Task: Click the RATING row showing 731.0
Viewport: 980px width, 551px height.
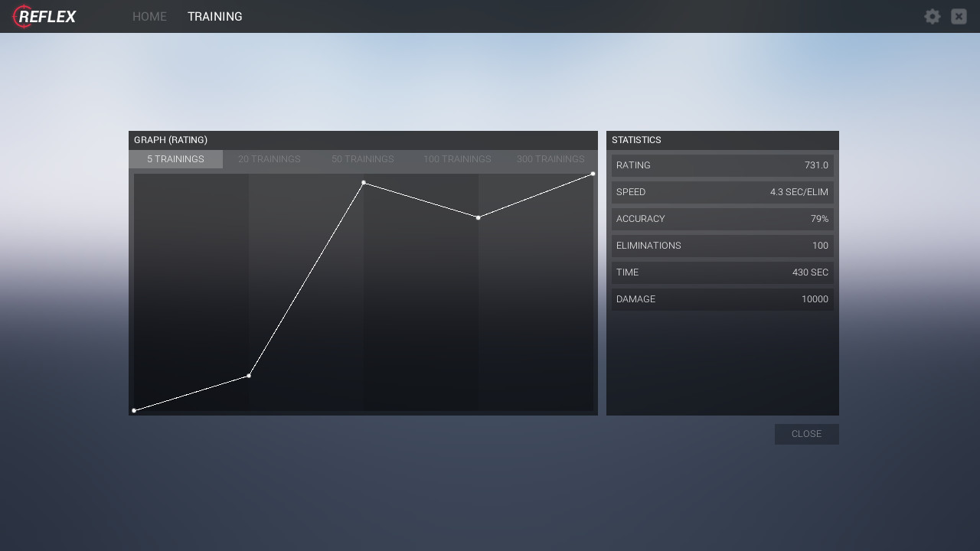Action: 722,165
